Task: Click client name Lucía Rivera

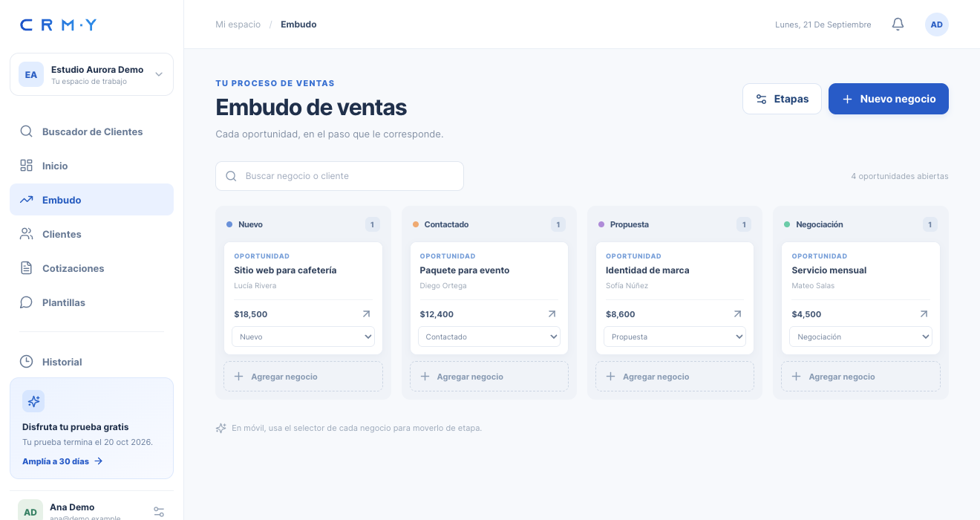Action: click(x=255, y=286)
